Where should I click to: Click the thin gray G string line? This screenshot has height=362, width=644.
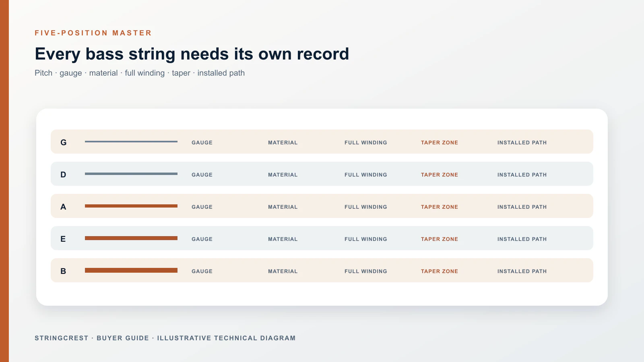pyautogui.click(x=131, y=142)
